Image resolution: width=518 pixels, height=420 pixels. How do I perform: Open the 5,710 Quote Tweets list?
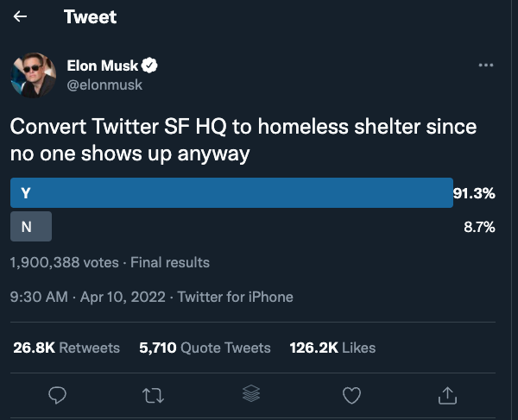pos(205,348)
